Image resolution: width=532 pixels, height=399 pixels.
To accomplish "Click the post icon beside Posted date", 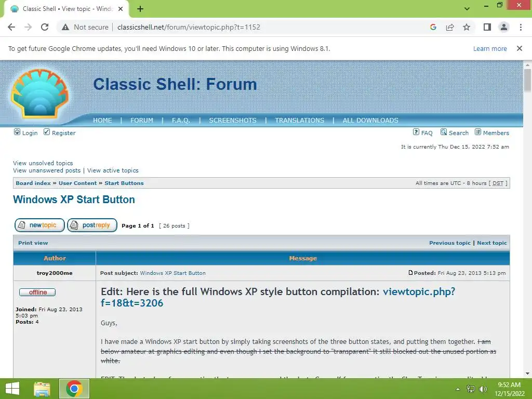I will point(410,272).
